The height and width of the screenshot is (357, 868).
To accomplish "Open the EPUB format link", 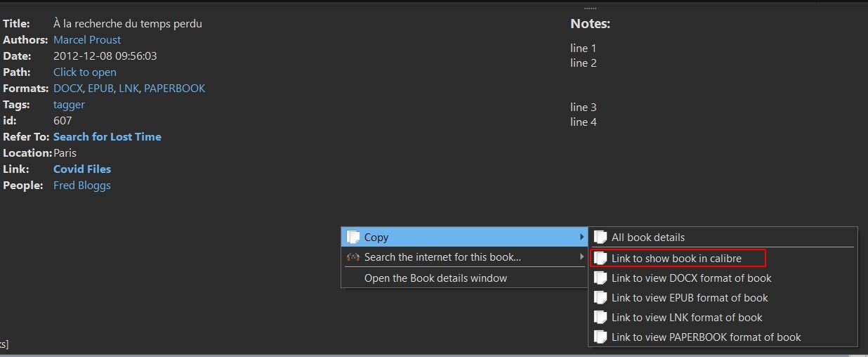I will tap(100, 89).
